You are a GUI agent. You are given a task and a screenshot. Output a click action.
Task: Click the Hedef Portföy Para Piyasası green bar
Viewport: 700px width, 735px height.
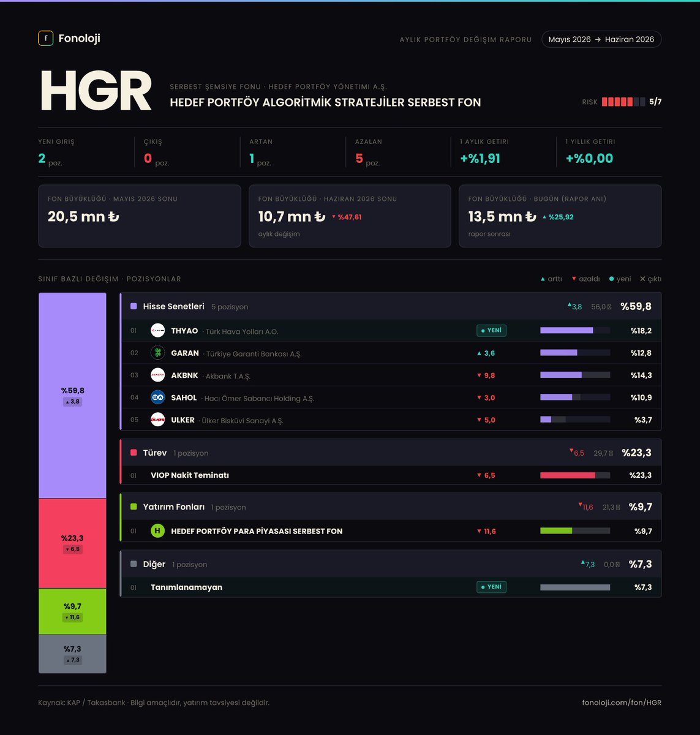click(575, 531)
